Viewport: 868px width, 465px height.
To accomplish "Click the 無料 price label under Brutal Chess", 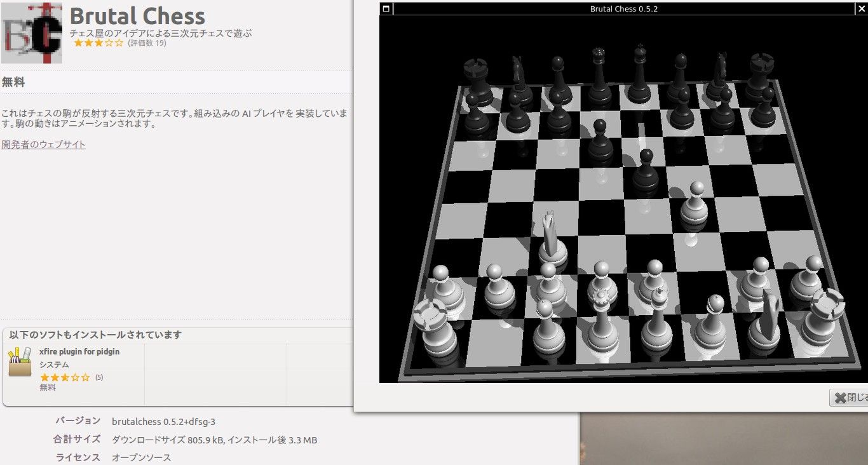I will pyautogui.click(x=13, y=82).
